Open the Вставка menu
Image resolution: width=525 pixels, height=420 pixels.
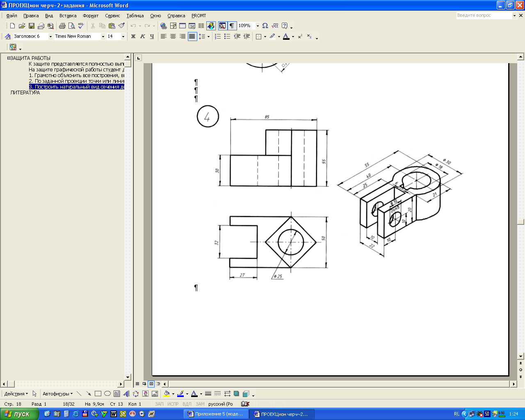(68, 16)
